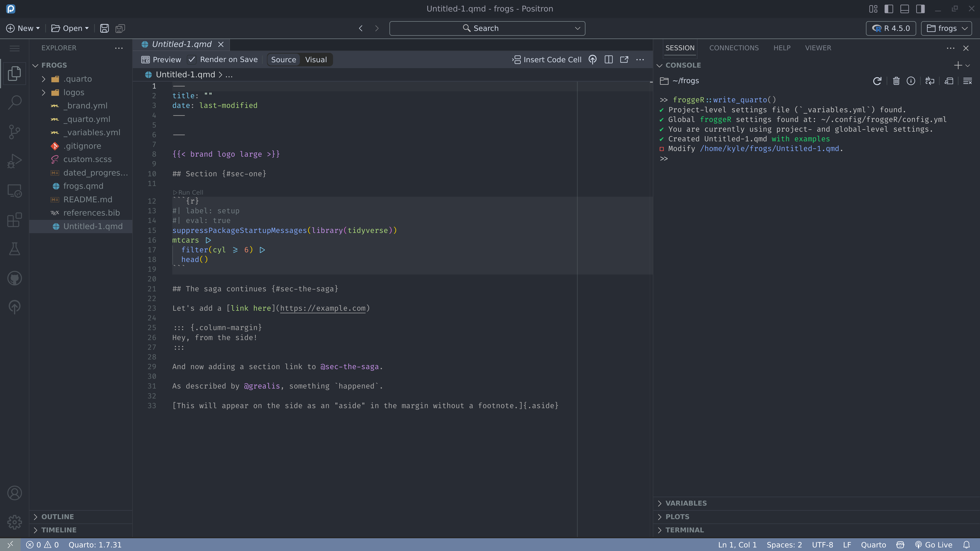980x551 pixels.
Task: Expand the PLOTS section
Action: coord(816,517)
